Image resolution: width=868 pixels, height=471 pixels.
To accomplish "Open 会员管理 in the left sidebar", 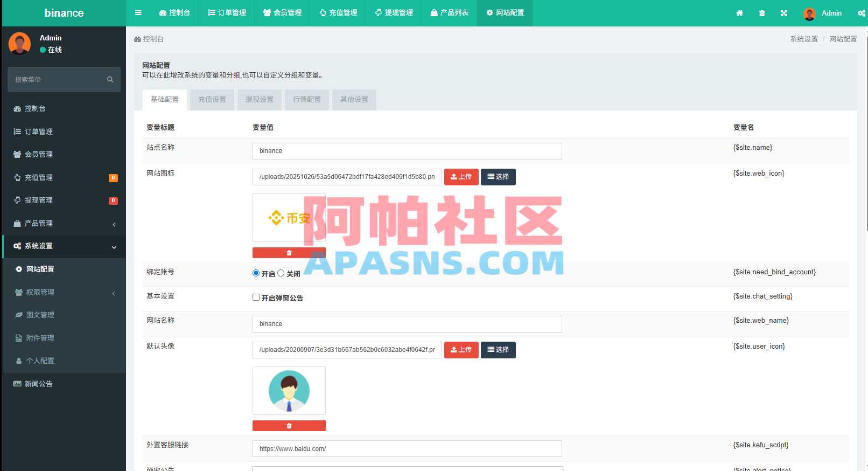I will (x=64, y=154).
